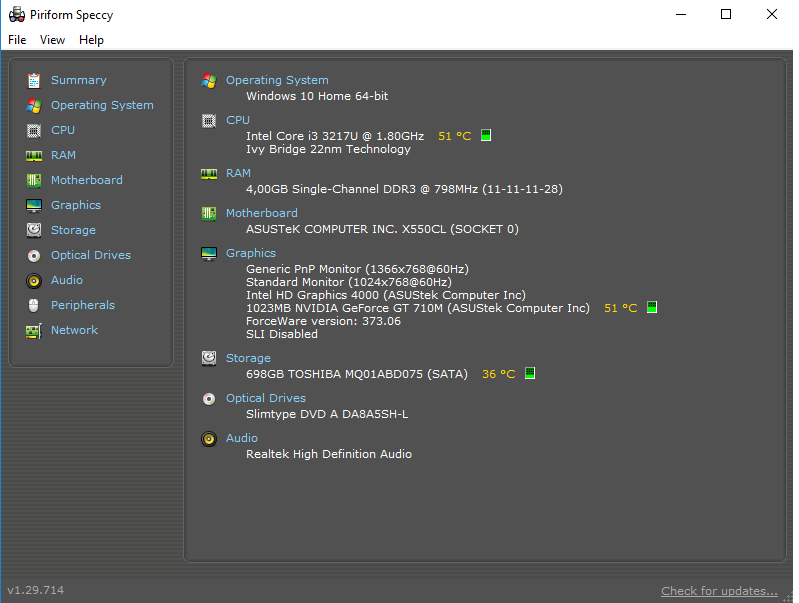Click the green hard drive temperature indicator icon
Image resolution: width=799 pixels, height=603 pixels.
tap(530, 373)
